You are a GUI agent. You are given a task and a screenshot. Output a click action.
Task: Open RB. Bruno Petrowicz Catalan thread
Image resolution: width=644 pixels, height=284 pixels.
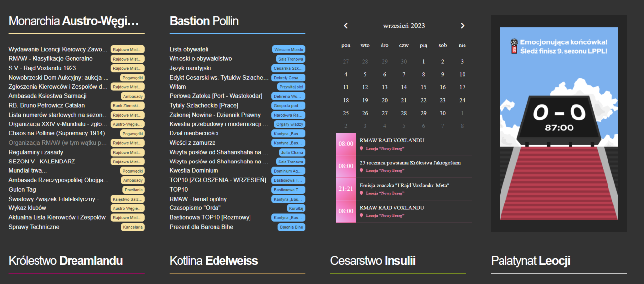[47, 105]
